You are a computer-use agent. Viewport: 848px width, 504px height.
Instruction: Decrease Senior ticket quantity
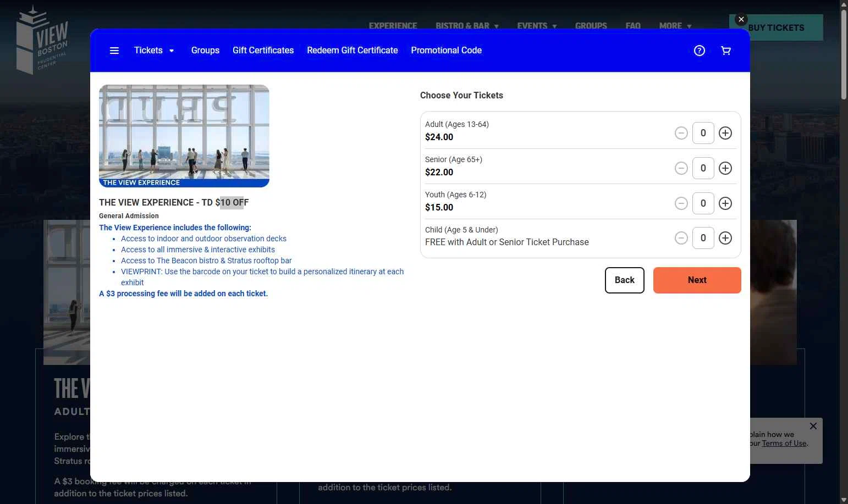point(681,168)
